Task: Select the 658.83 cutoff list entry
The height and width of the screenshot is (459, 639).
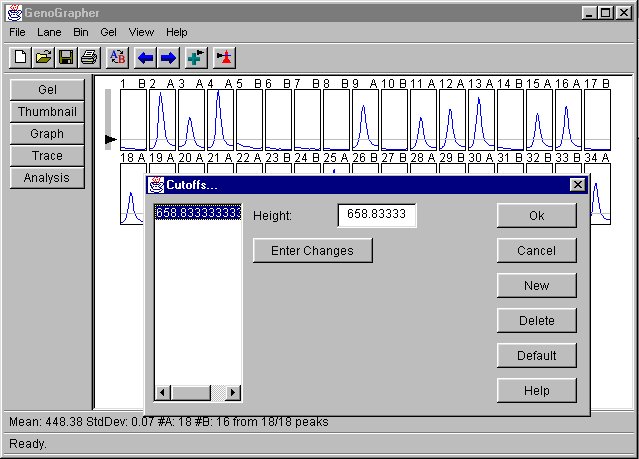Action: point(197,213)
